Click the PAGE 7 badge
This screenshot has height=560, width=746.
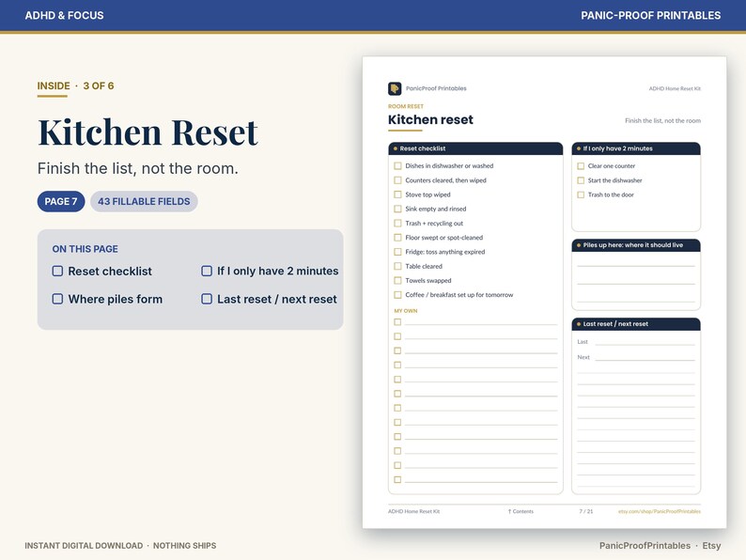point(61,201)
